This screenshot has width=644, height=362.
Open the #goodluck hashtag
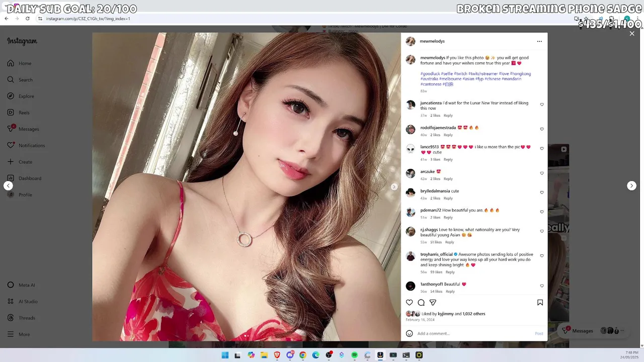(x=430, y=74)
